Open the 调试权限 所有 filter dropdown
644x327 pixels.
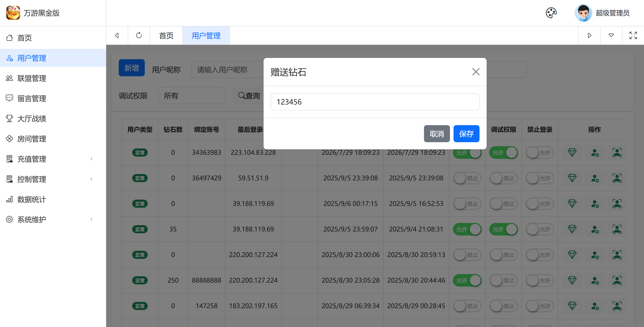pos(192,96)
